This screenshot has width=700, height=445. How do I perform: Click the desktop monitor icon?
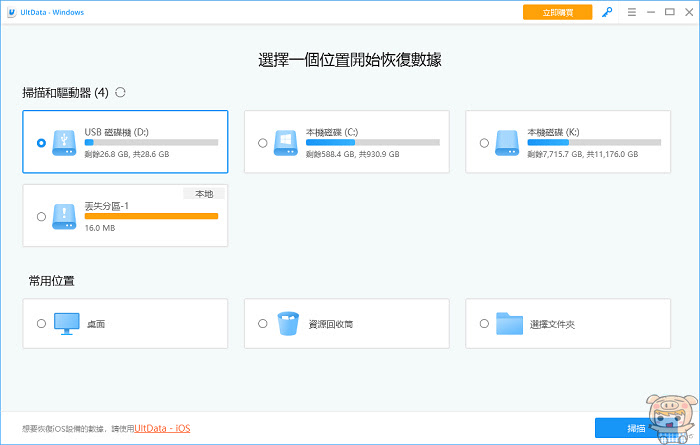coord(67,324)
